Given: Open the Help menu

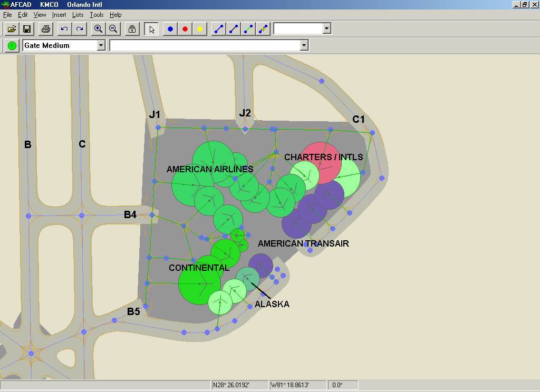Looking at the screenshot, I should pos(115,15).
